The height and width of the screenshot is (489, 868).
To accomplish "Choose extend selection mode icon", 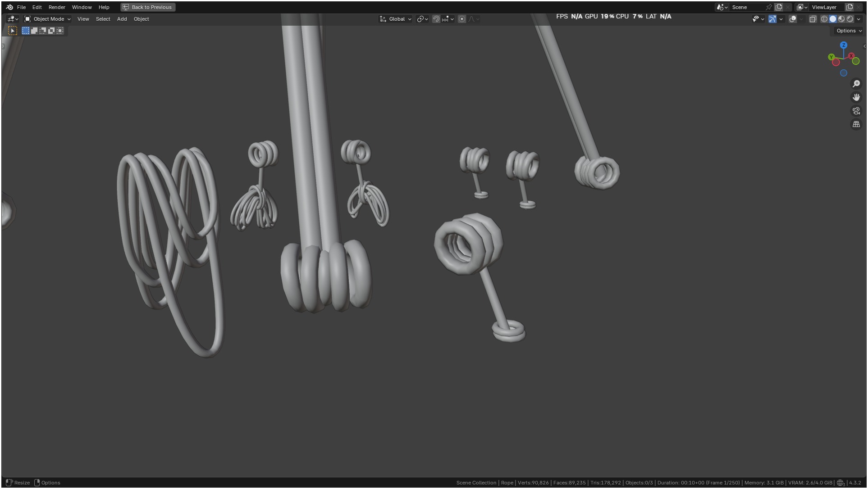I will point(34,31).
